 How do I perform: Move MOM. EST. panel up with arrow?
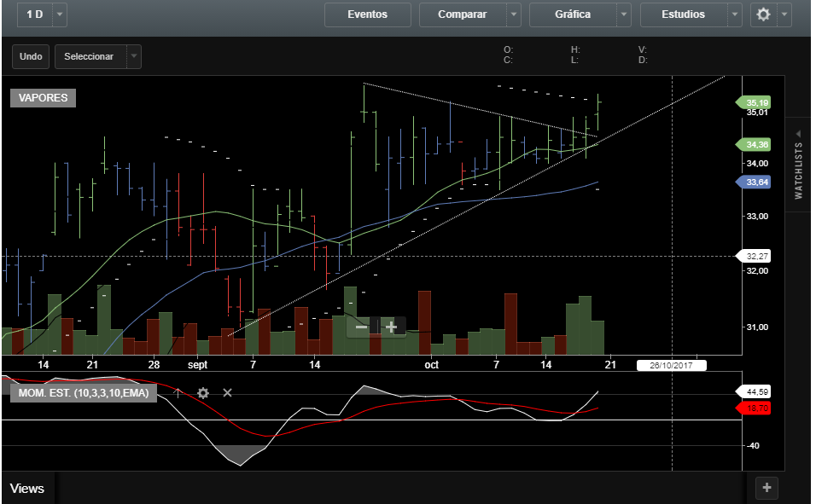(x=178, y=392)
